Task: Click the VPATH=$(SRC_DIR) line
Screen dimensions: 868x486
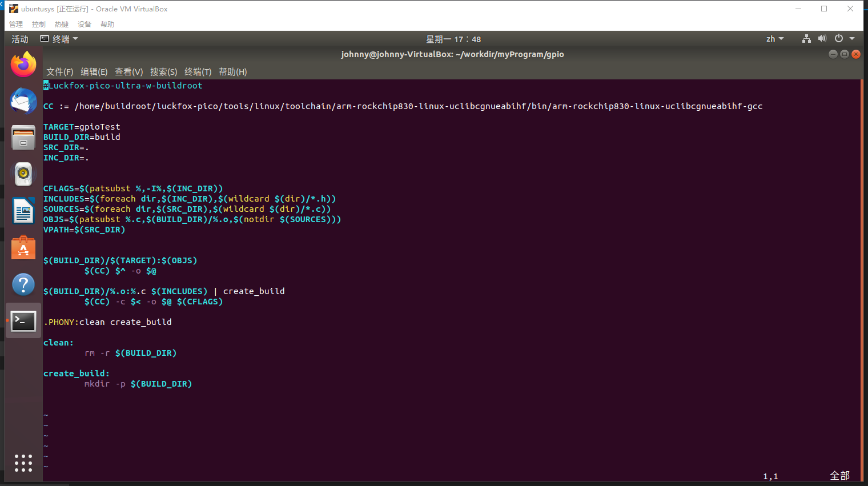Action: 84,230
